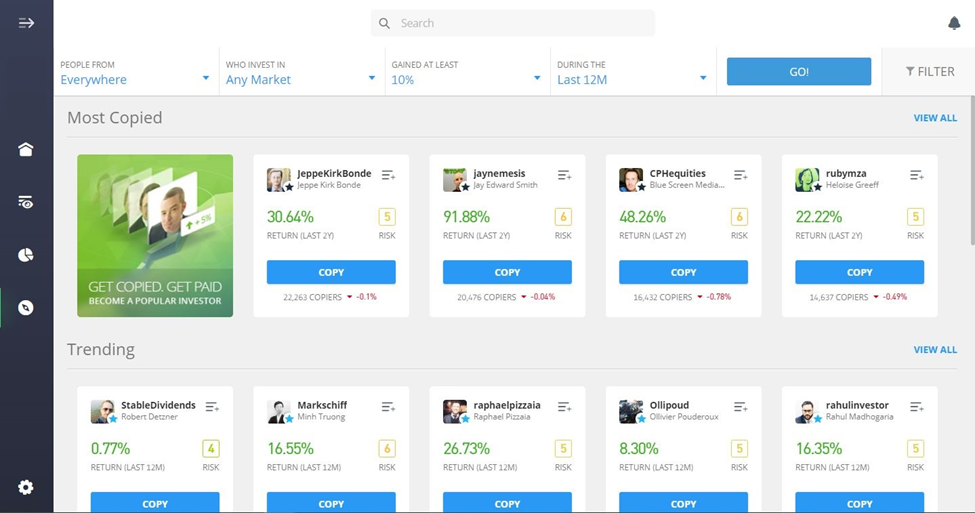Open Ollipoud profile name

[x=669, y=405]
